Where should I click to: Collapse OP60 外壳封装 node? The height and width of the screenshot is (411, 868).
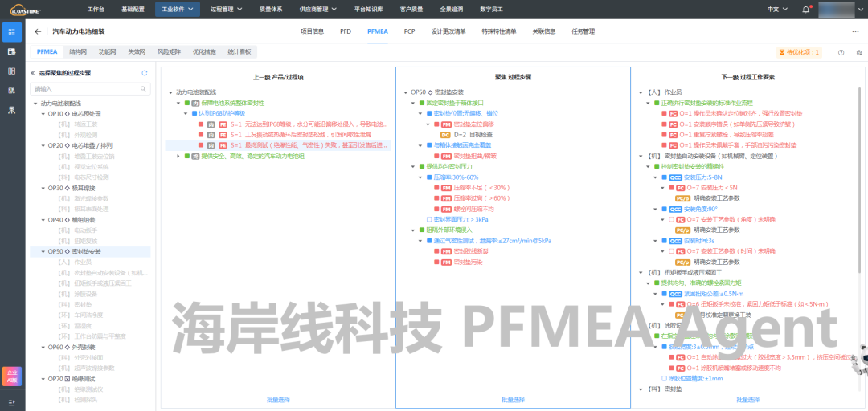tap(43, 347)
